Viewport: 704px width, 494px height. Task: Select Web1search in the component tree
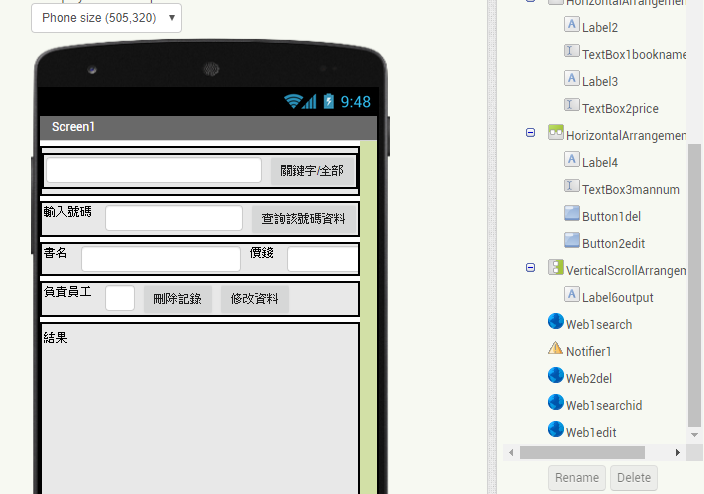point(599,325)
